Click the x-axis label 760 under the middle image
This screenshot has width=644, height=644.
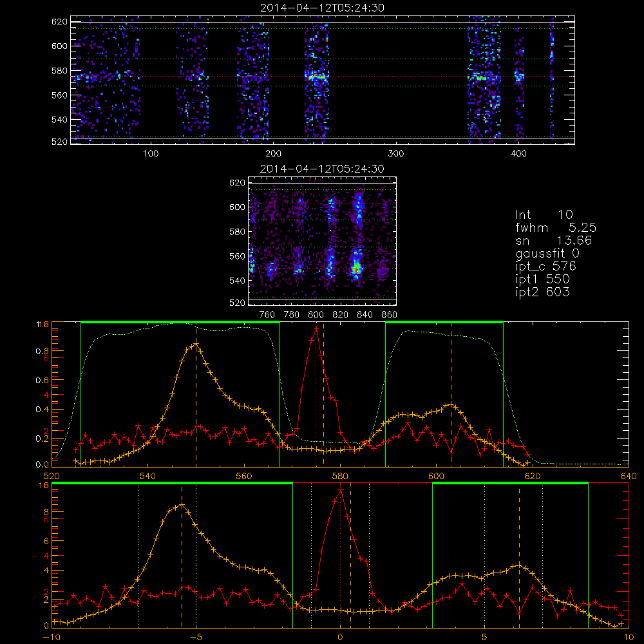tap(267, 315)
